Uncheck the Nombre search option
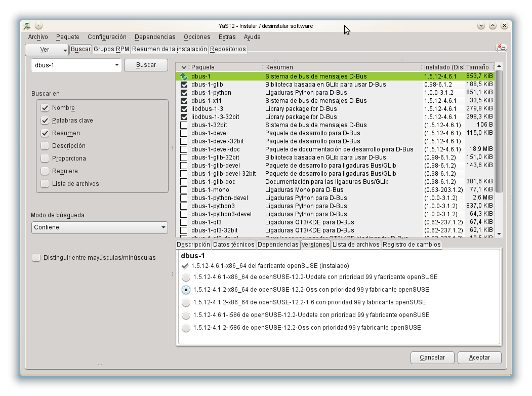The width and height of the screenshot is (532, 396). (45, 108)
